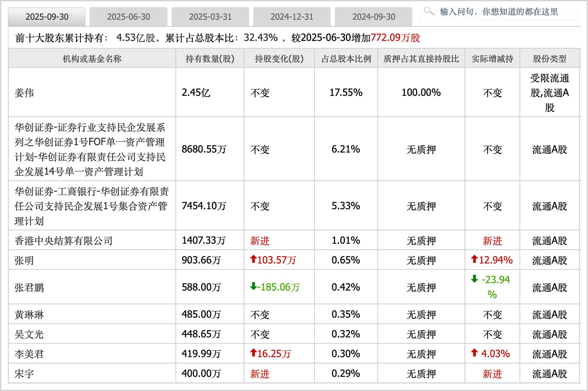This screenshot has width=588, height=391.
Task: Click shareholder 香港中央结算有限公司
Action: 64,241
